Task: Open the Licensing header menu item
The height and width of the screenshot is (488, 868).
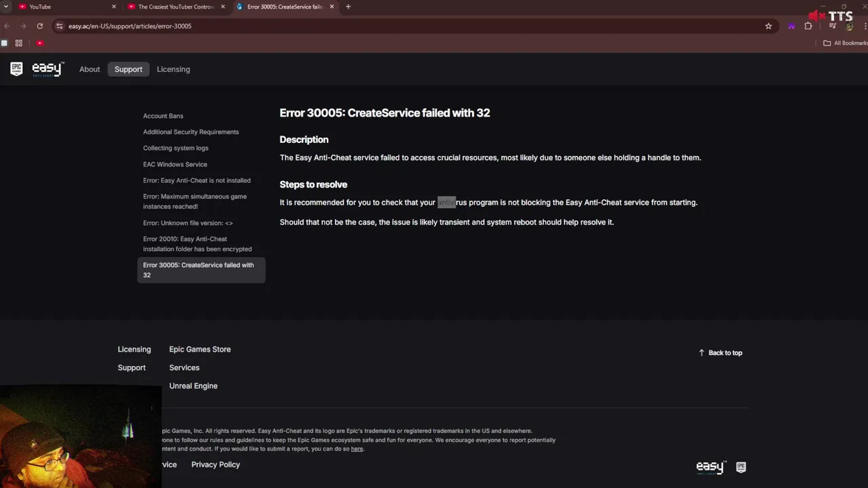Action: coord(173,69)
